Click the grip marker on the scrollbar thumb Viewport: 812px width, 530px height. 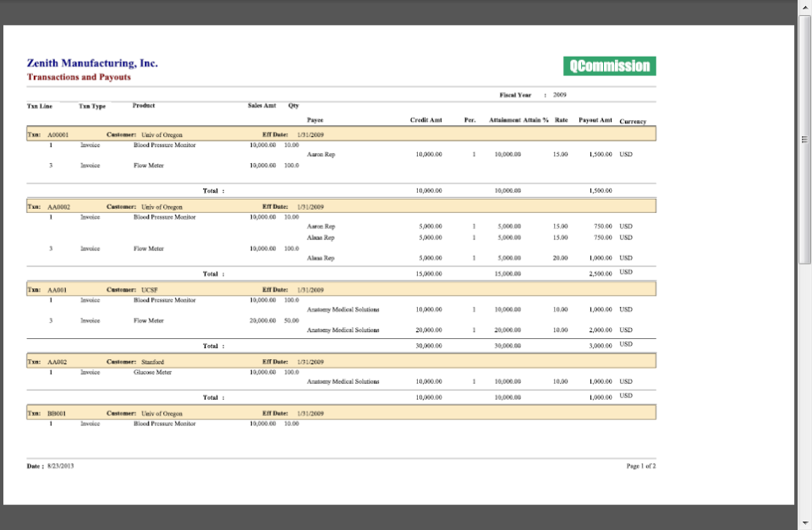pyautogui.click(x=806, y=138)
